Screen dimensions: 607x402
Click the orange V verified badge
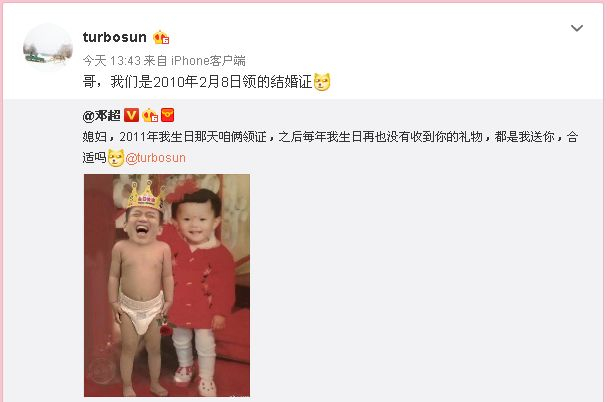coord(132,115)
